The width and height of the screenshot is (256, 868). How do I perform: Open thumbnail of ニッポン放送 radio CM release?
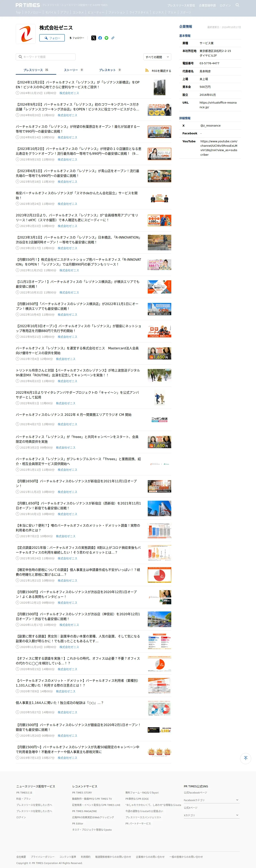(160, 419)
